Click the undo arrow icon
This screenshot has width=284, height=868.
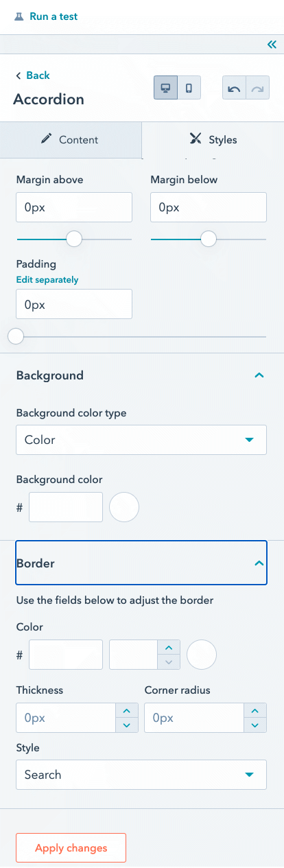tap(234, 88)
